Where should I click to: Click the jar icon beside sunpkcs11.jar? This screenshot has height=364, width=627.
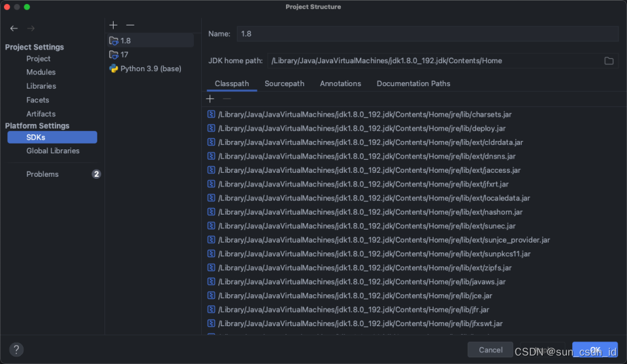pos(211,254)
